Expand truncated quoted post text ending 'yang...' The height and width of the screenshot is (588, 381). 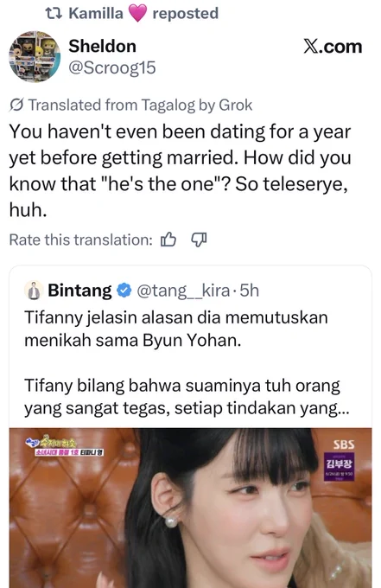[187, 397]
